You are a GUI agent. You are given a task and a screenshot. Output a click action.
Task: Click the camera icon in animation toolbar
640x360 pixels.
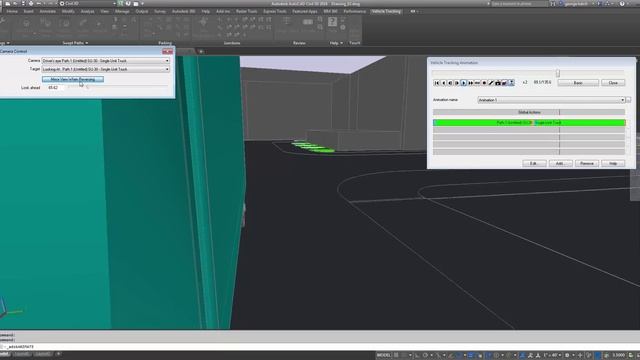(x=498, y=83)
